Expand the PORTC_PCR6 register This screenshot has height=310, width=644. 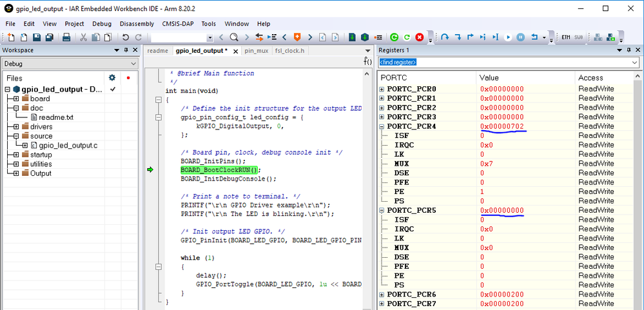pos(382,295)
